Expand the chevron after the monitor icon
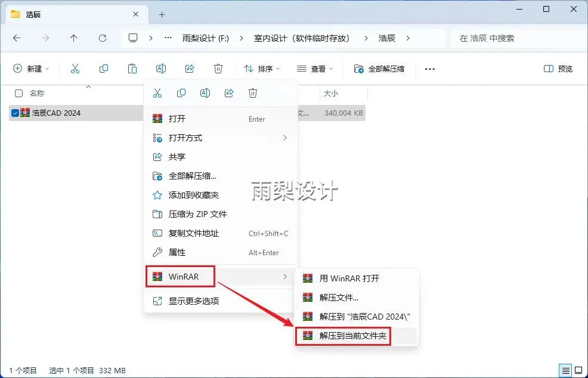 pyautogui.click(x=151, y=38)
